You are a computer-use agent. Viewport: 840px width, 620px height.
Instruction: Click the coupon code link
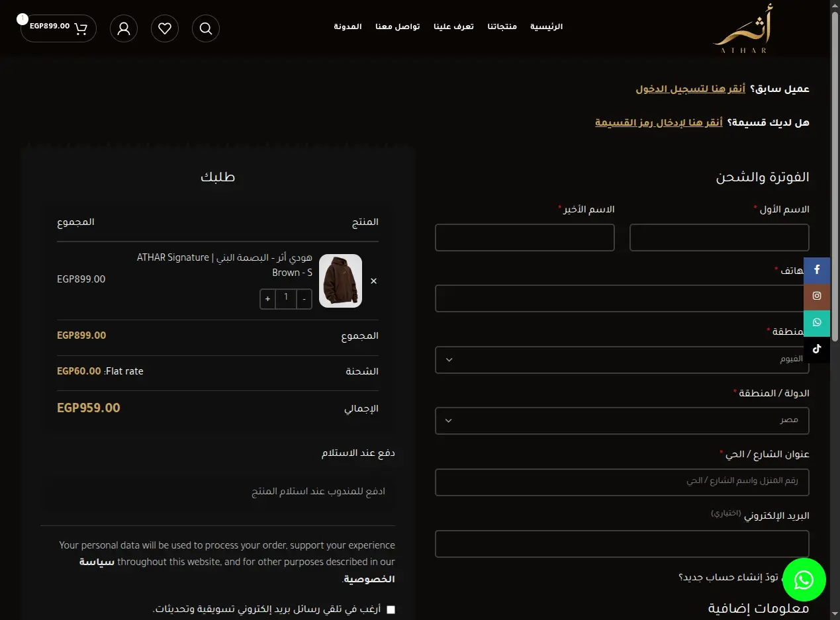tap(659, 122)
